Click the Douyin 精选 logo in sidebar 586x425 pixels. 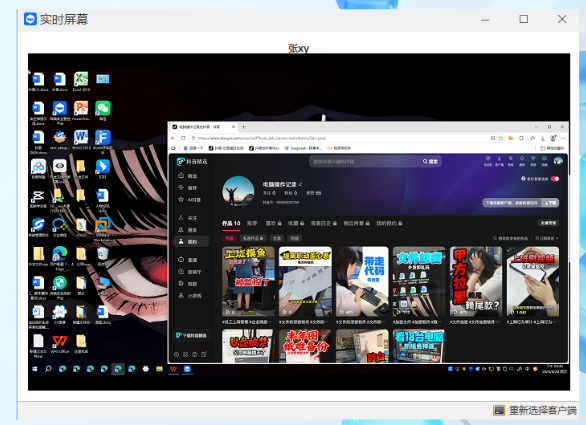[192, 161]
